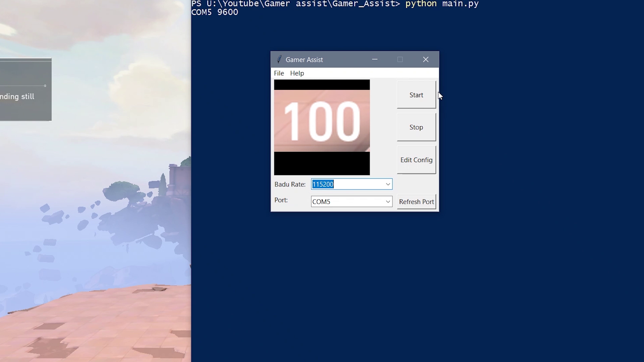
Task: Click the Tkinter feather icon in title bar
Action: [279, 59]
